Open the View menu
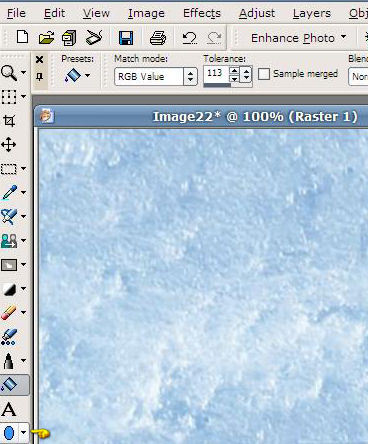This screenshot has height=444, width=368. 96,13
